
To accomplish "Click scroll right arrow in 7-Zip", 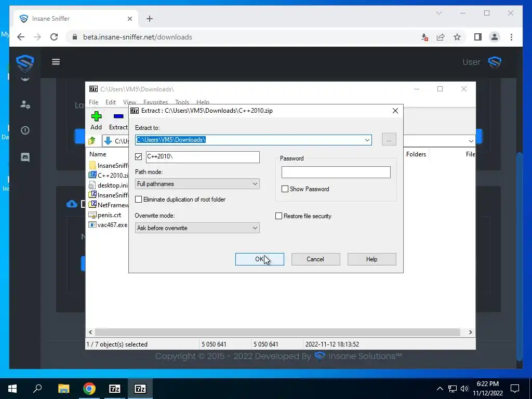I will 470,332.
